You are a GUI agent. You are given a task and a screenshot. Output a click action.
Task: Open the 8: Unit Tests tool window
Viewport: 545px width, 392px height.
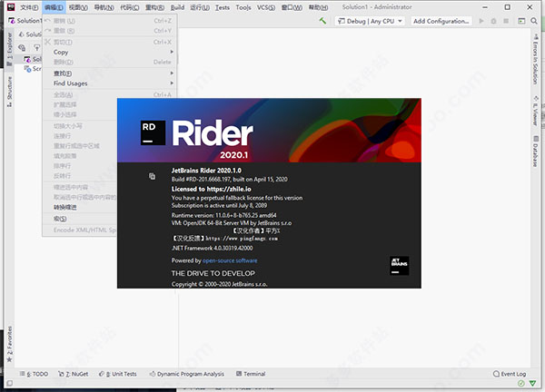click(117, 374)
